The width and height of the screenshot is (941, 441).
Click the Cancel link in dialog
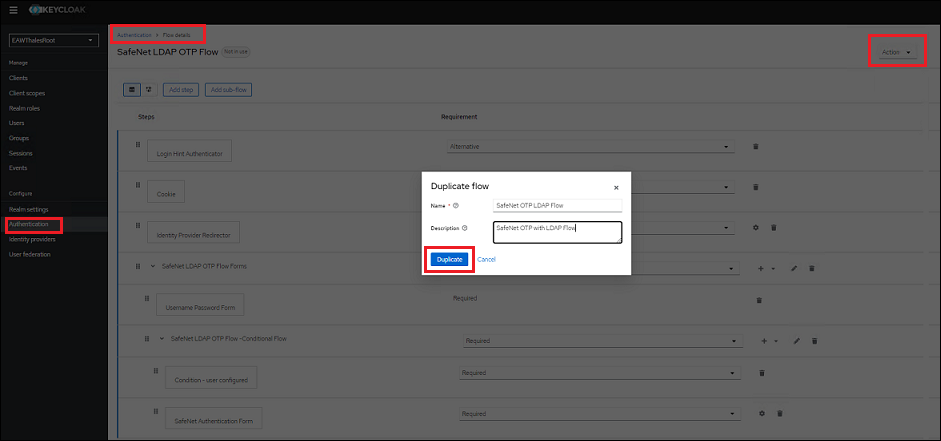click(x=486, y=259)
